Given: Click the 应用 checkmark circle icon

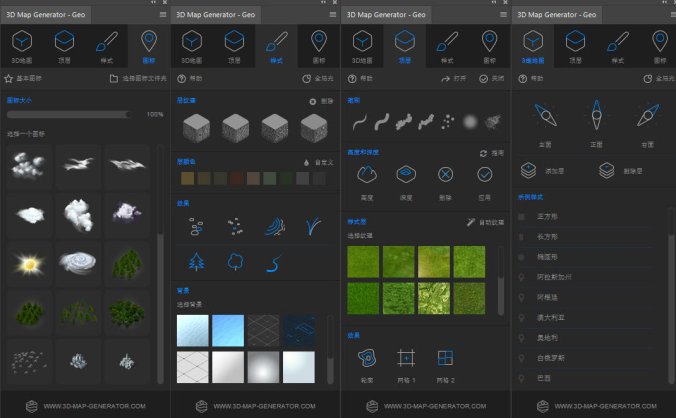Looking at the screenshot, I should (485, 174).
